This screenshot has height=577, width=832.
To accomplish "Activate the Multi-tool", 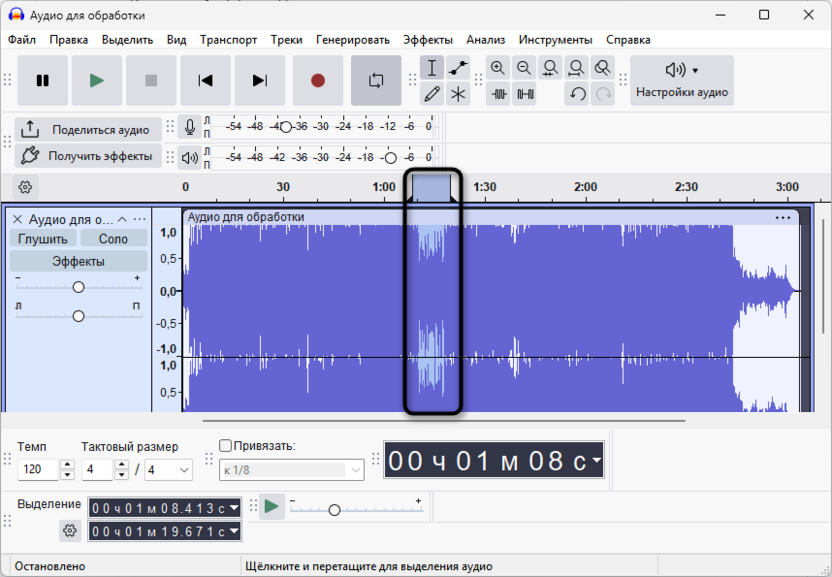I will tap(458, 95).
